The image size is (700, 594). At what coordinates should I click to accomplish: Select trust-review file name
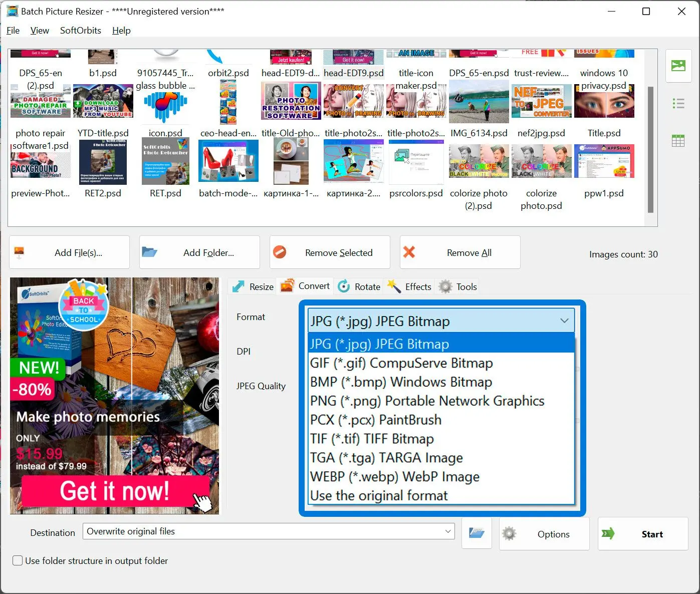(x=541, y=73)
